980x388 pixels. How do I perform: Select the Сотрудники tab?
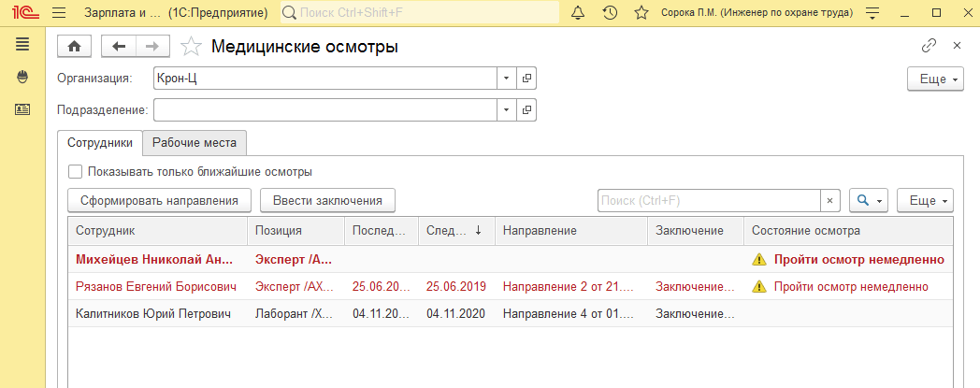click(100, 143)
